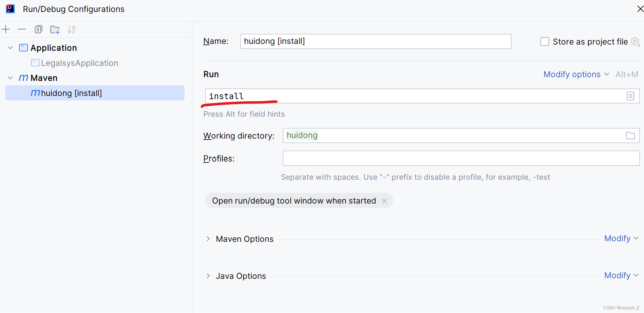This screenshot has height=313, width=644.
Task: Enable Store as project file
Action: (x=545, y=41)
